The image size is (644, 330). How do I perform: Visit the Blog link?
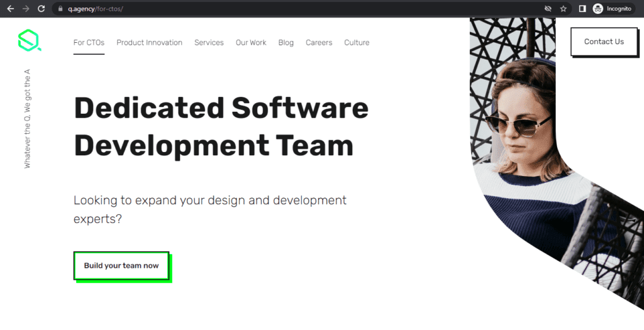[286, 43]
